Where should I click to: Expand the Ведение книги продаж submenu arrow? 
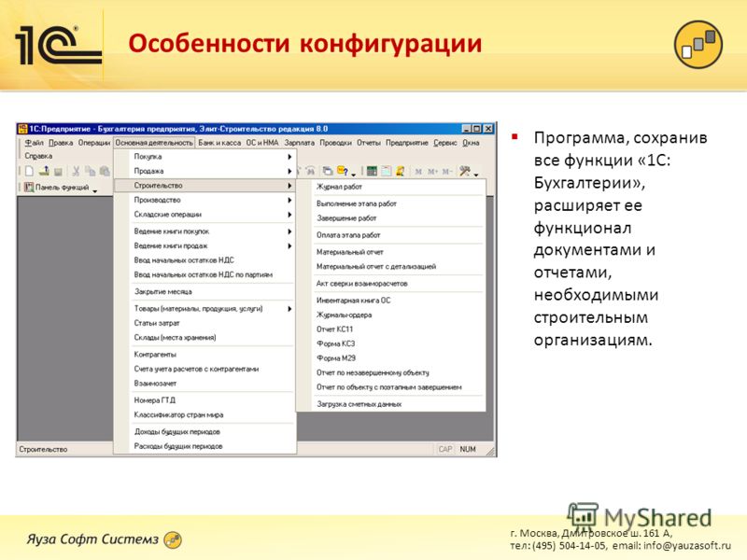(289, 245)
